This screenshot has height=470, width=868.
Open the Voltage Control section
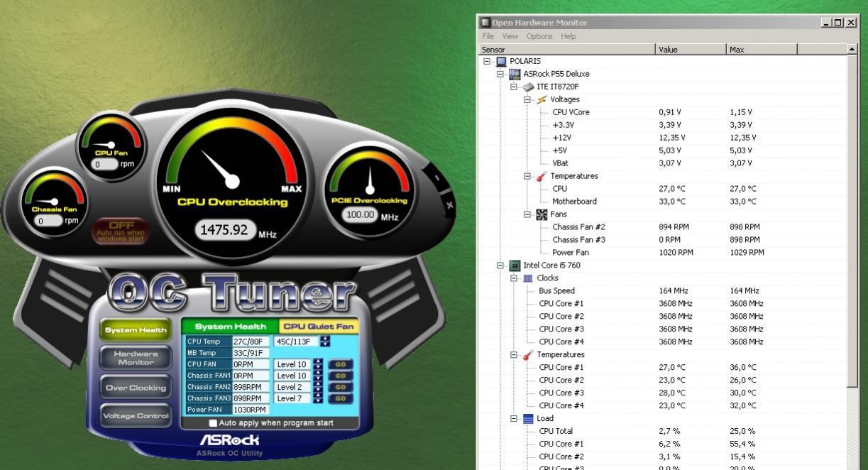pyautogui.click(x=136, y=416)
